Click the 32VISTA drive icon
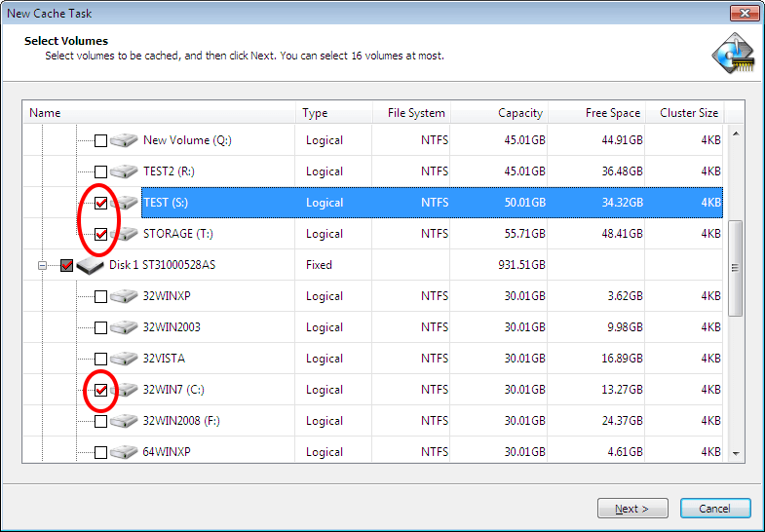This screenshot has width=765, height=532. 124,359
